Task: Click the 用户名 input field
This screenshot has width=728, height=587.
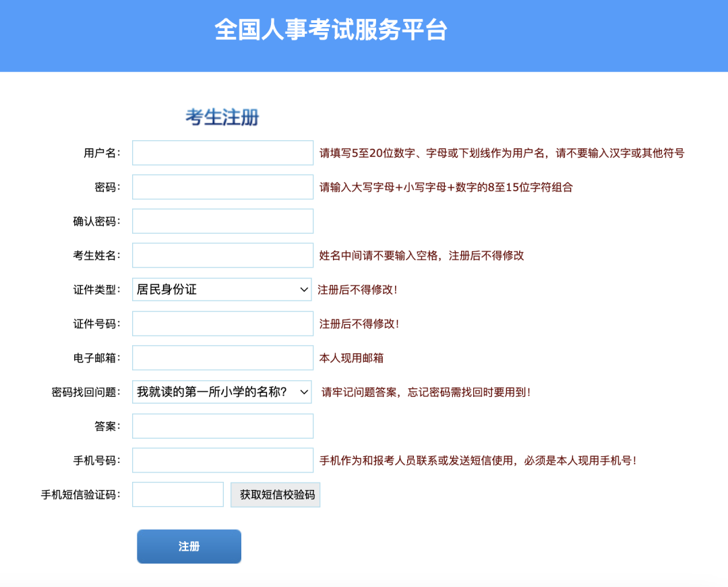Action: pyautogui.click(x=222, y=152)
